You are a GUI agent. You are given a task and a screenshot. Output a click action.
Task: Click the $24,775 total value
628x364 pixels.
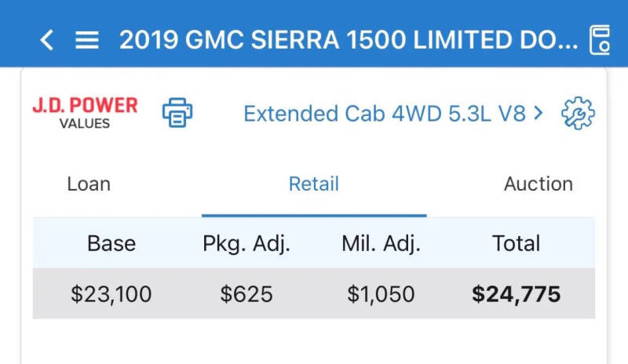click(x=517, y=294)
